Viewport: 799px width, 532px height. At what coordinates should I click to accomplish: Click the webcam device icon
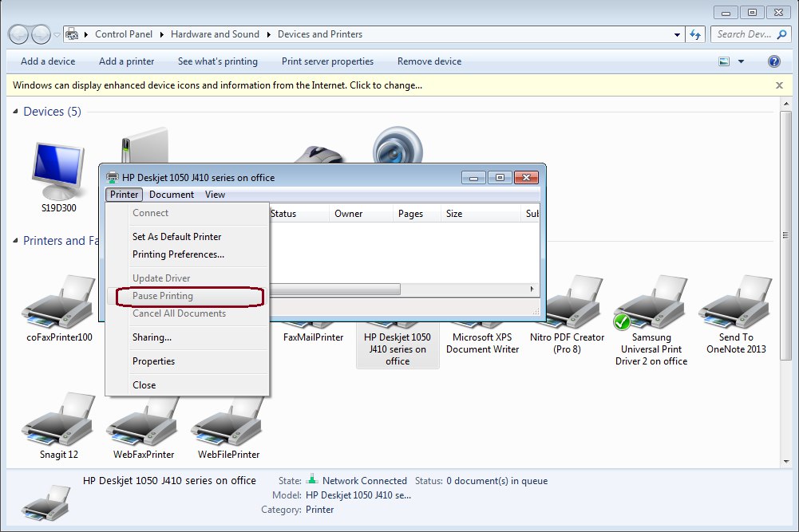tap(398, 145)
